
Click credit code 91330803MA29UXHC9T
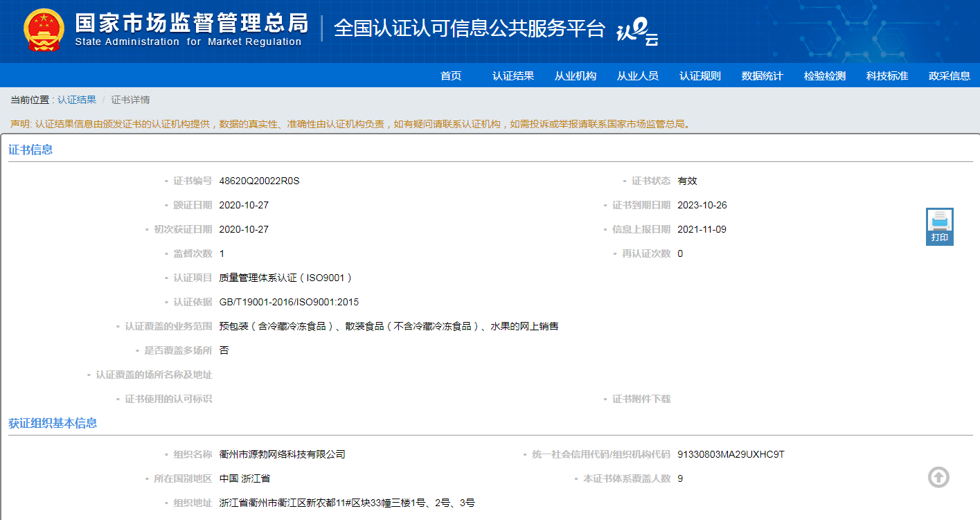731,454
